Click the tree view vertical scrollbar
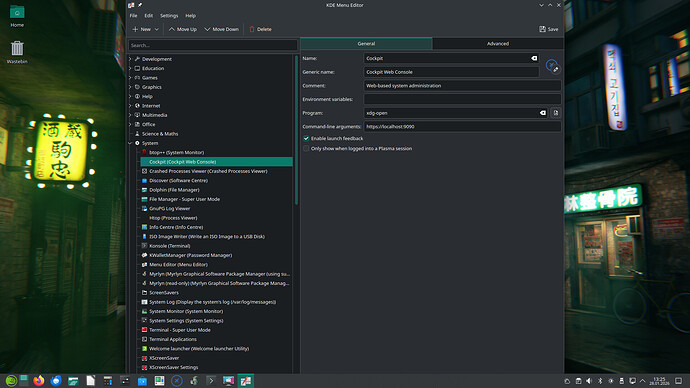690x388 pixels. [x=297, y=130]
